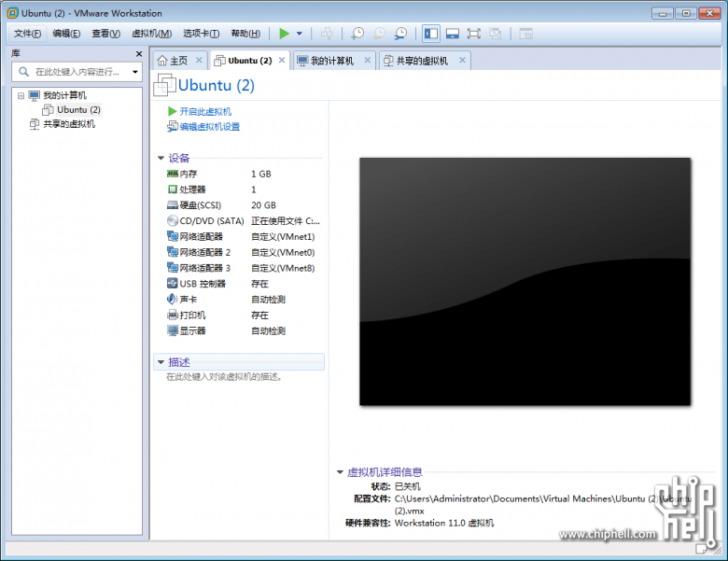Viewport: 728px width, 561px height.
Task: Open the 帮助(H) menu
Action: pos(245,34)
